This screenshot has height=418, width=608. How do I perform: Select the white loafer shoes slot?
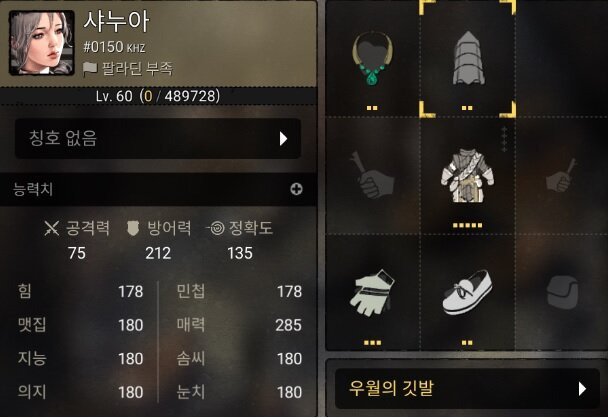(x=468, y=293)
